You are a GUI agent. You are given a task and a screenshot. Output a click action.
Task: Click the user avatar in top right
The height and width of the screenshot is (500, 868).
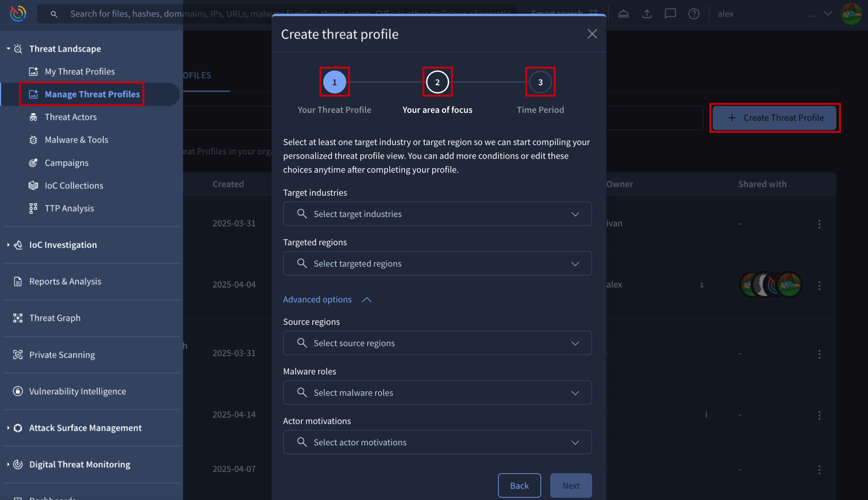[851, 14]
